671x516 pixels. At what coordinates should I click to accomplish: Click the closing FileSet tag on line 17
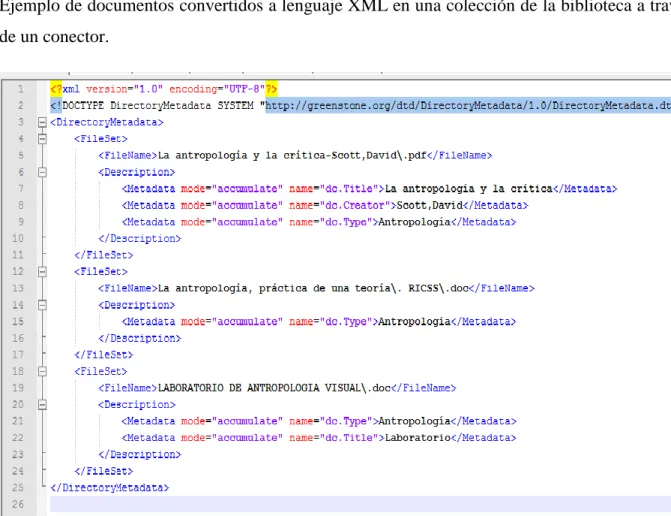point(104,355)
